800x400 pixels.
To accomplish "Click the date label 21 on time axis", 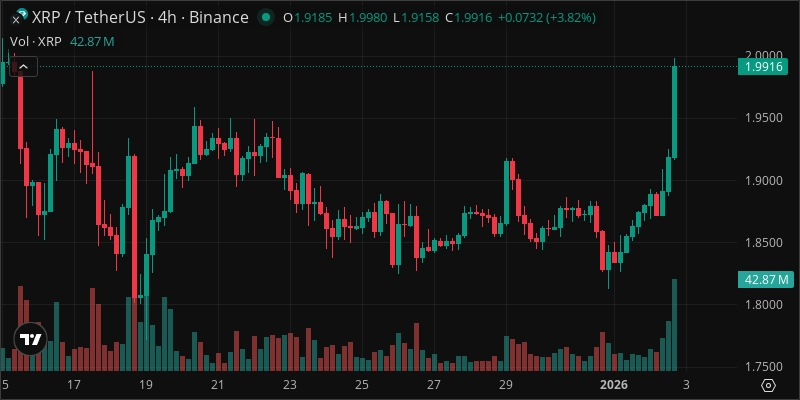I will pyautogui.click(x=217, y=384).
